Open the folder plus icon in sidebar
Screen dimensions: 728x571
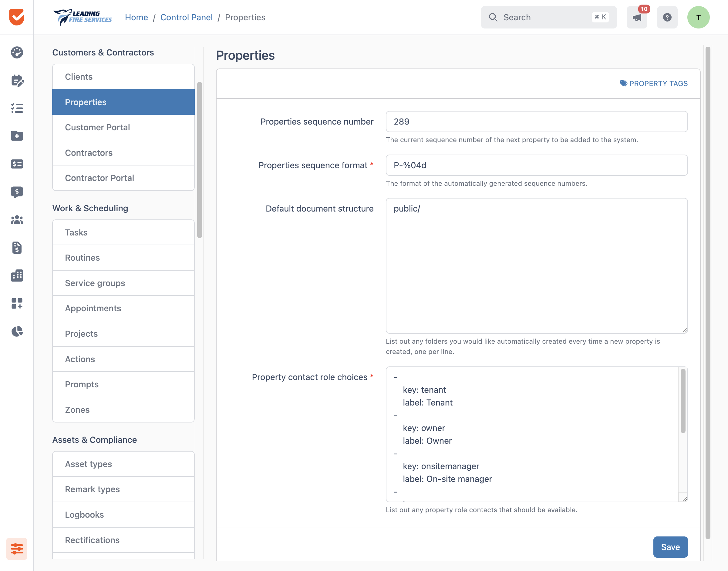coord(17,136)
